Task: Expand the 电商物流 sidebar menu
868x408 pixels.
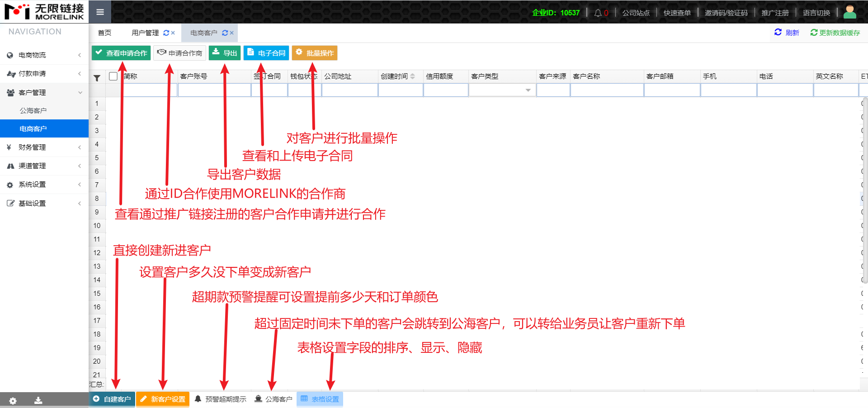Action: tap(44, 55)
